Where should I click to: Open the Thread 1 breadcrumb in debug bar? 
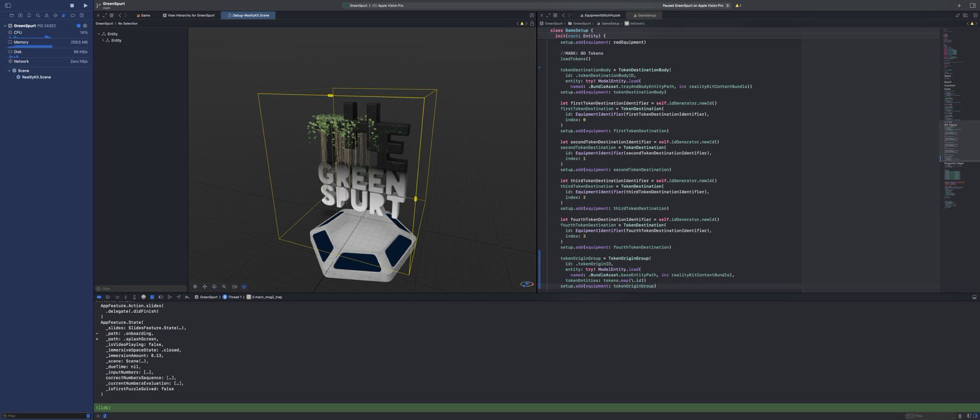tap(232, 297)
